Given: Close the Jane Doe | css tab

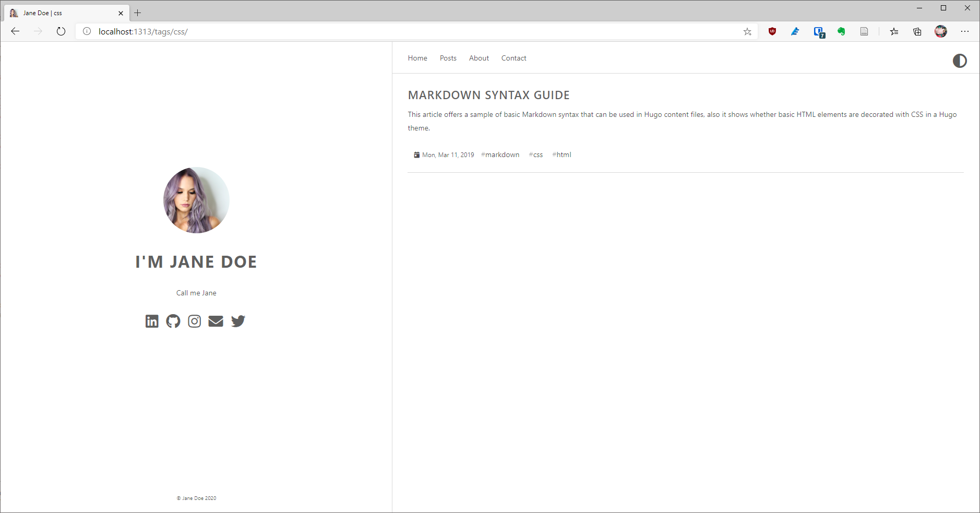Looking at the screenshot, I should click(121, 13).
